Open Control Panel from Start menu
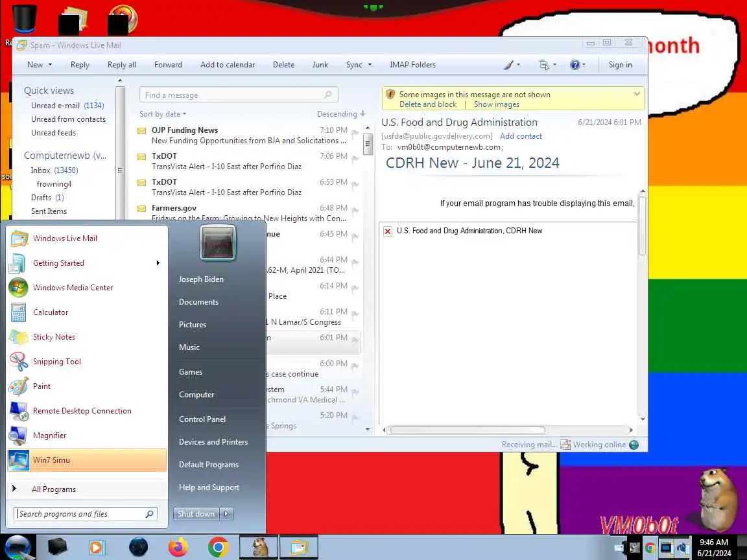The width and height of the screenshot is (747, 560). 202,419
